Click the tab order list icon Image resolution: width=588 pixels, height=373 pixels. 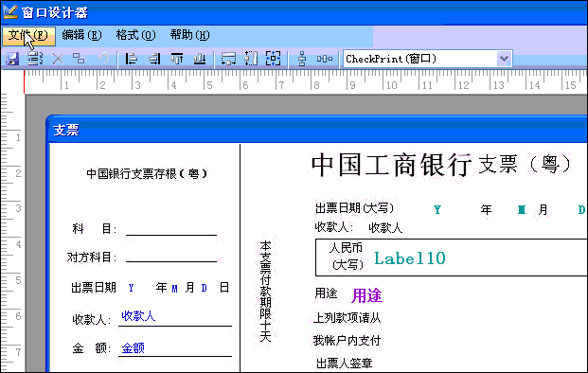[35, 59]
